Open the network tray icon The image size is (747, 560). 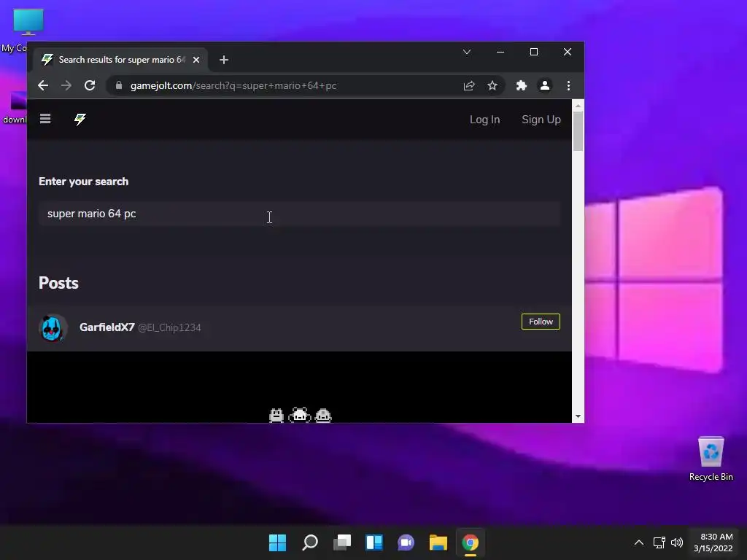659,542
